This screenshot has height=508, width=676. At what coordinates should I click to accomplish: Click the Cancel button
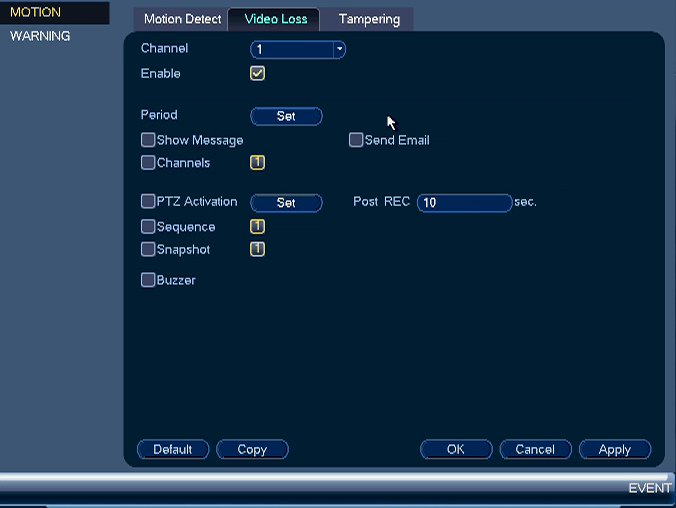click(x=535, y=449)
